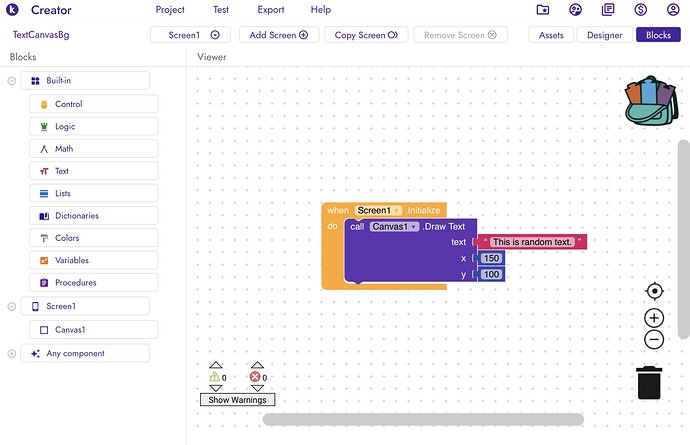Screen dimensions: 690x445
Task: Open the Project menu
Action: tap(170, 10)
